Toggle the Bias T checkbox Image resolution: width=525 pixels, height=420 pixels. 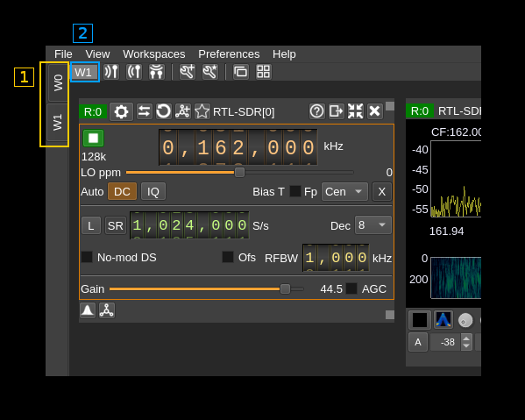(x=295, y=191)
